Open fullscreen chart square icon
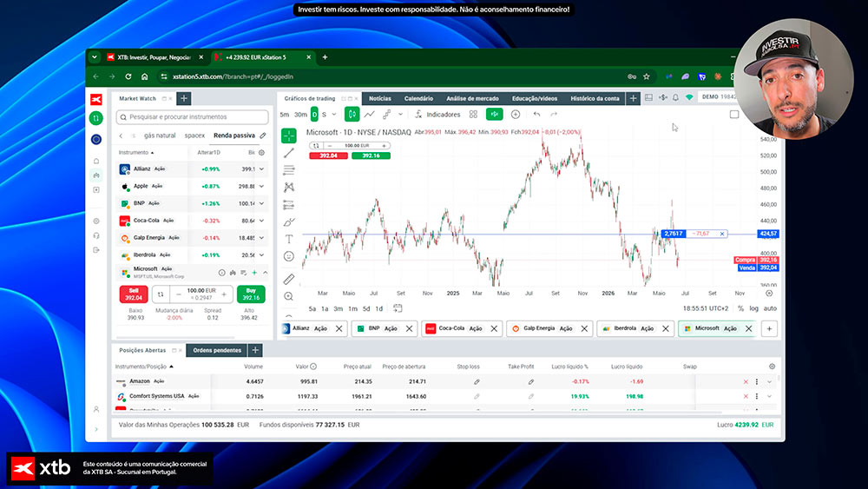This screenshot has height=489, width=868. click(734, 114)
